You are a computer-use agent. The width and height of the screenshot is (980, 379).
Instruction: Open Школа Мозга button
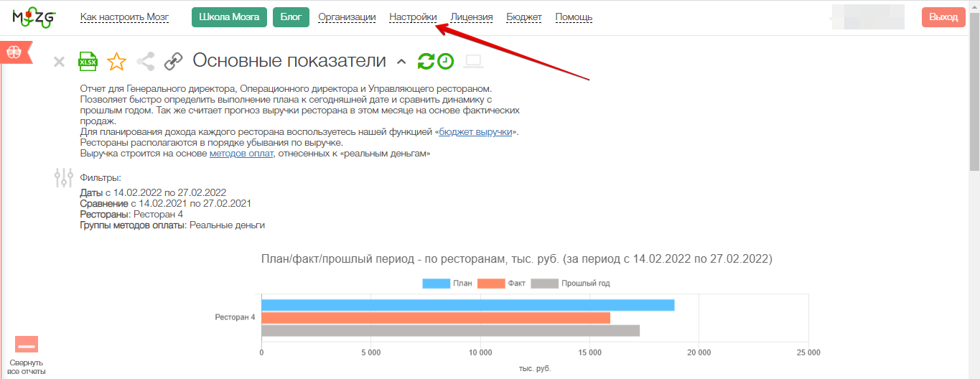pos(229,17)
